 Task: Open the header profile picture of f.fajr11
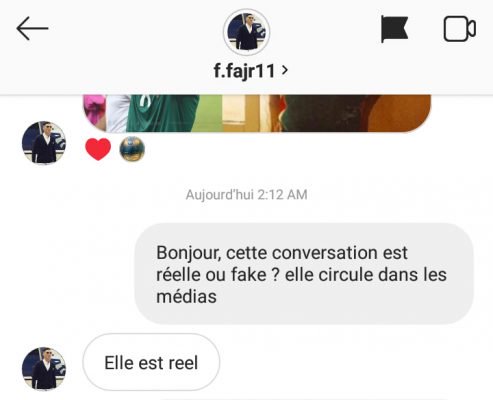click(246, 32)
